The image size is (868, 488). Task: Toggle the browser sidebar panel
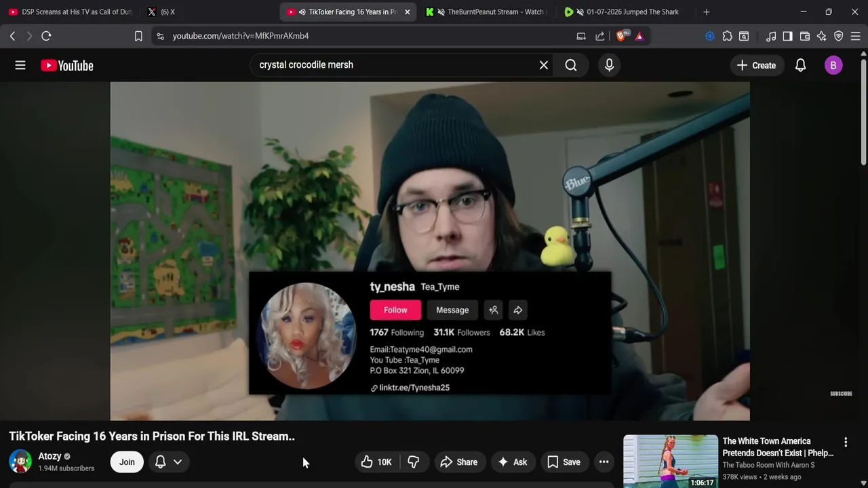787,36
